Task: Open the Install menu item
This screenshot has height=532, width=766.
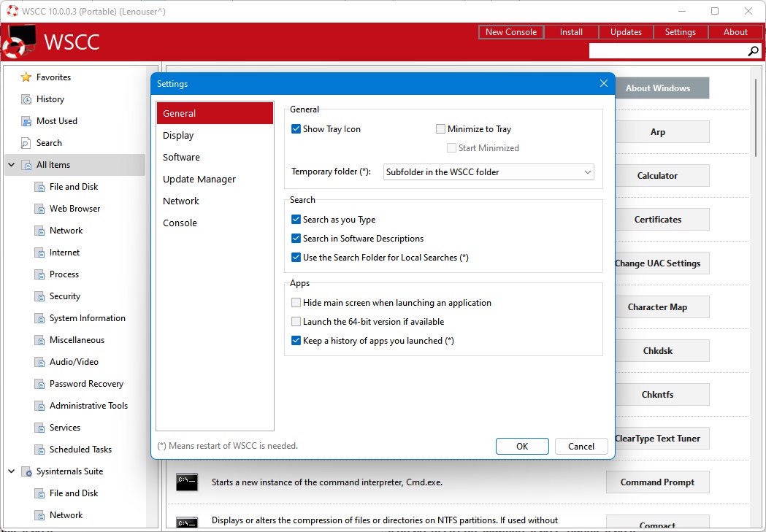Action: pos(571,31)
